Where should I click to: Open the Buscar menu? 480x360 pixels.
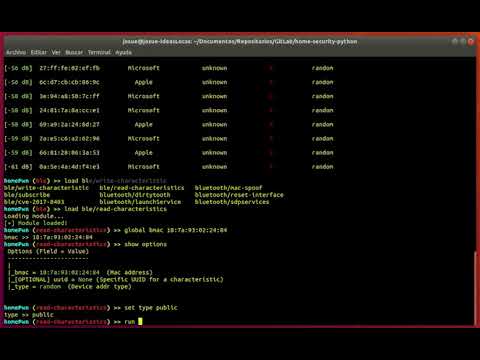click(74, 52)
